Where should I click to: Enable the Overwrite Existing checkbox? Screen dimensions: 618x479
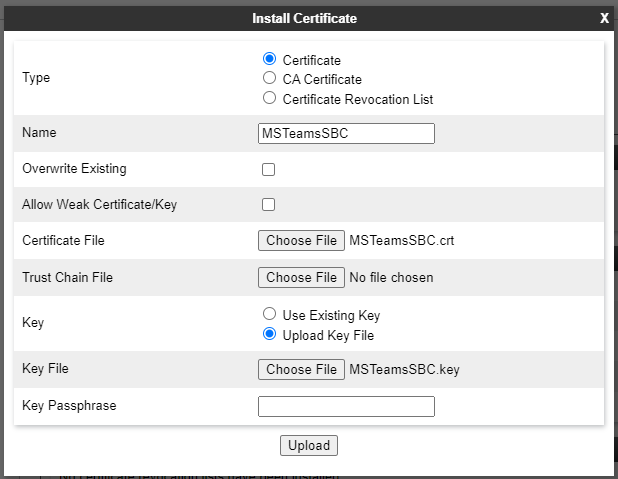pyautogui.click(x=268, y=170)
